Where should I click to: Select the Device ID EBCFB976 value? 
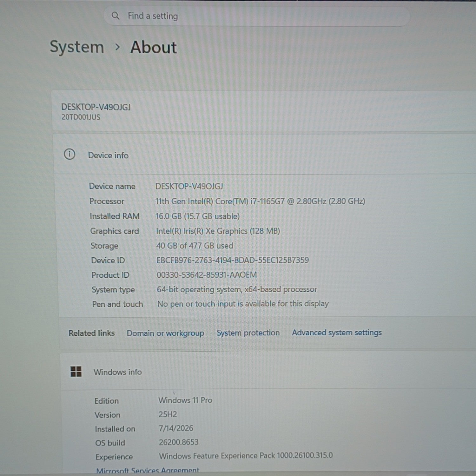click(x=233, y=260)
